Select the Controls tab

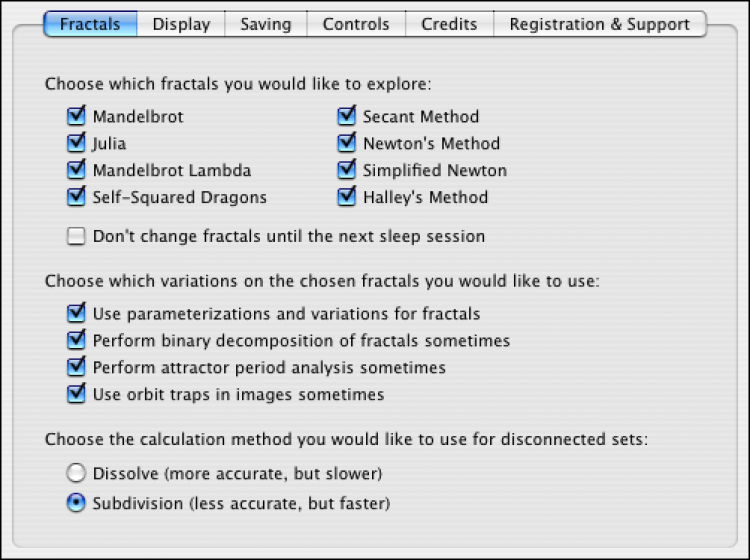[x=356, y=24]
